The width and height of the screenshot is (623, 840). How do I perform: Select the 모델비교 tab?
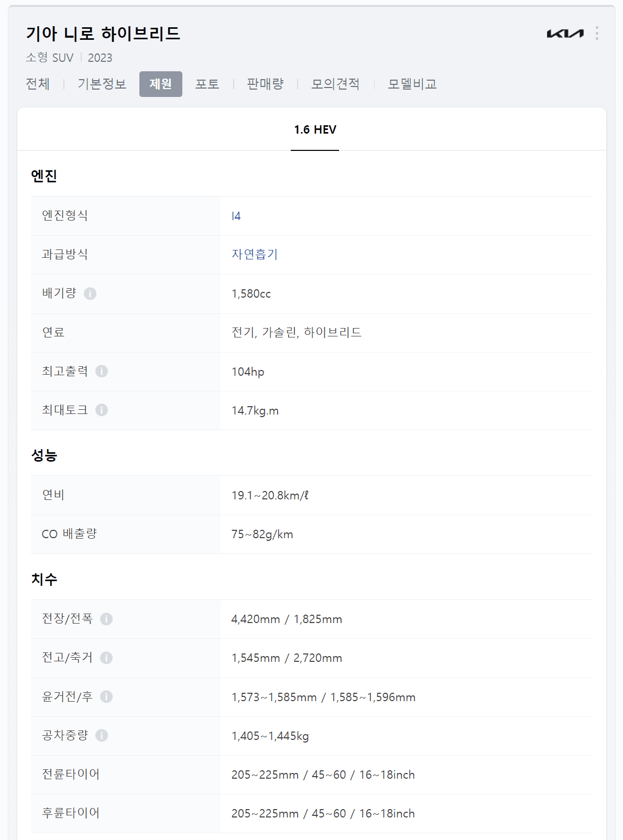pyautogui.click(x=413, y=84)
